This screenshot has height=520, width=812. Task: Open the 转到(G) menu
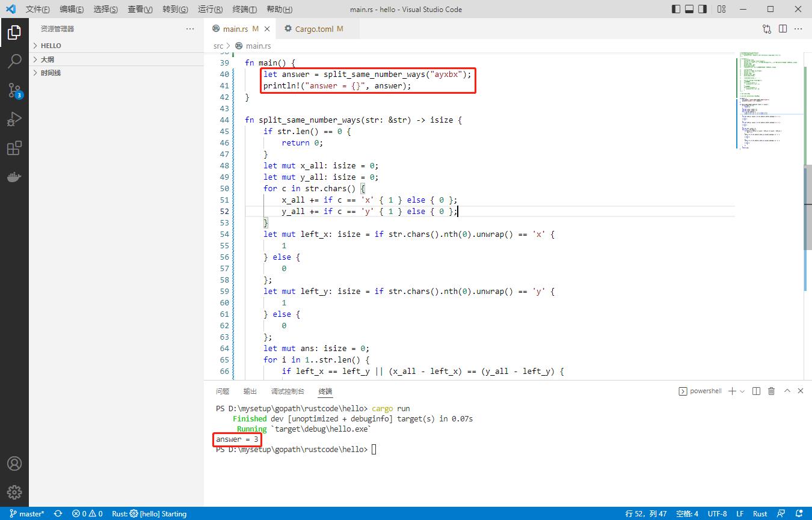click(175, 10)
